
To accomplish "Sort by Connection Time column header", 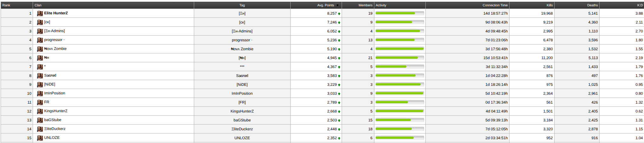I will (495, 5).
